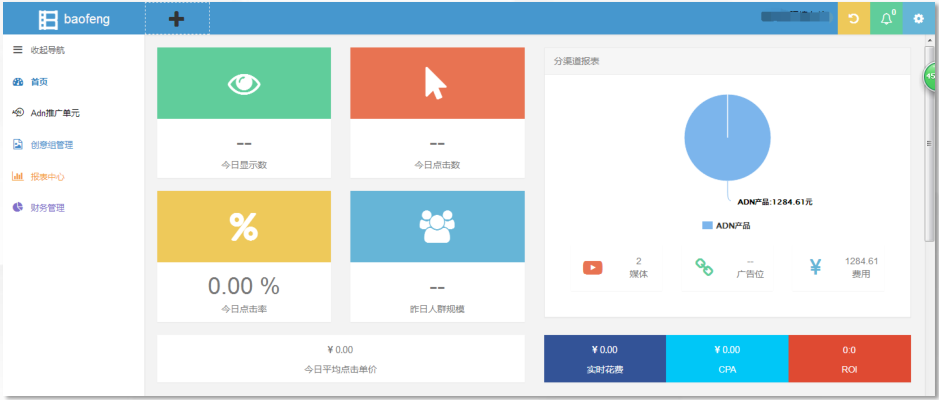Click the green circular badge at right edge
Viewport: 939px width, 400px height.
[931, 77]
